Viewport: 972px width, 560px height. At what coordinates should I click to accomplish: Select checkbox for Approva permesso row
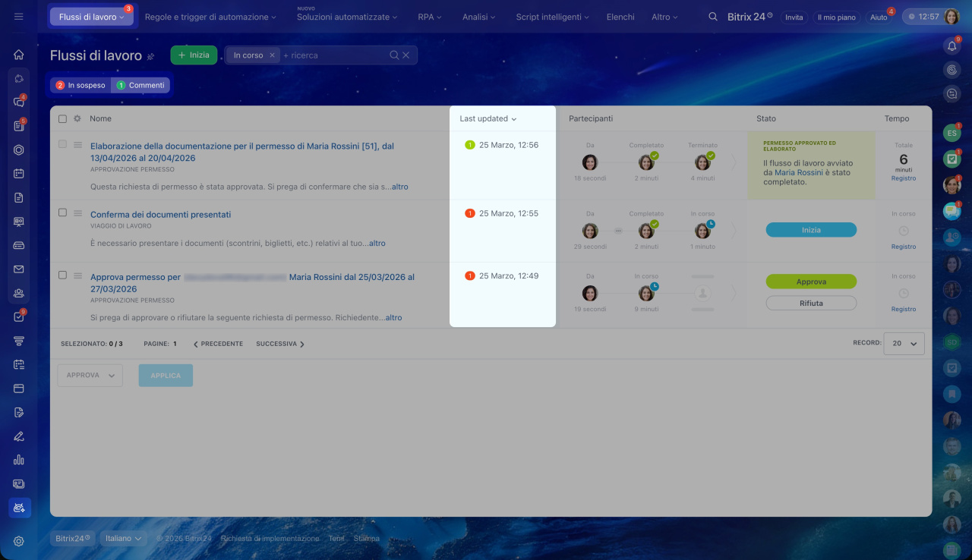pos(62,275)
